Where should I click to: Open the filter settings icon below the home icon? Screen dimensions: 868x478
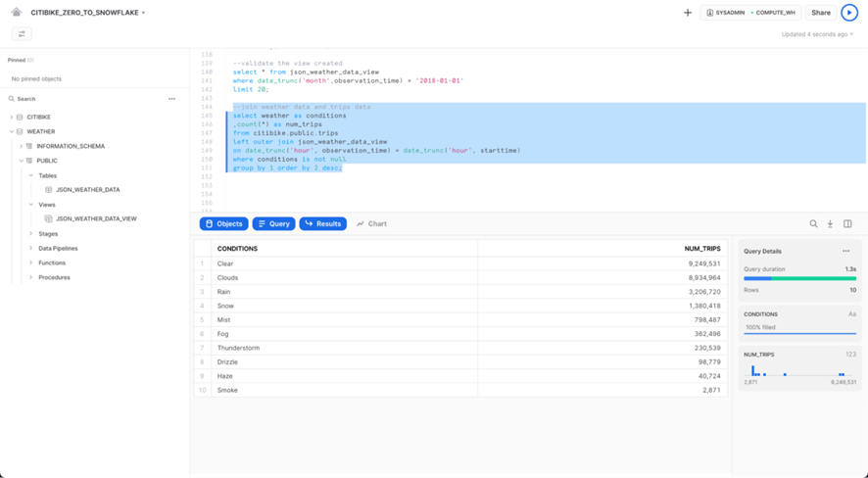tap(22, 34)
